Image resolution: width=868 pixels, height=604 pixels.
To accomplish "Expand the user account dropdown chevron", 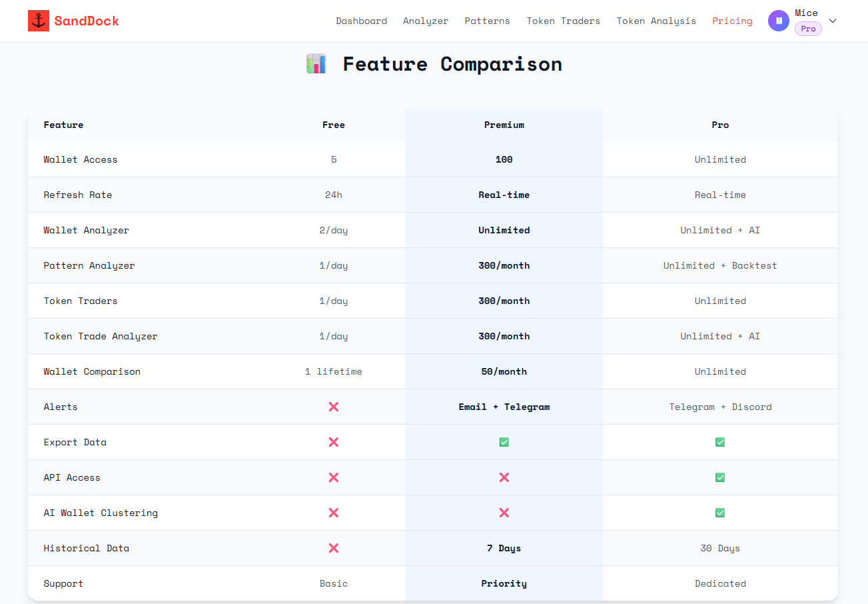I will click(832, 21).
